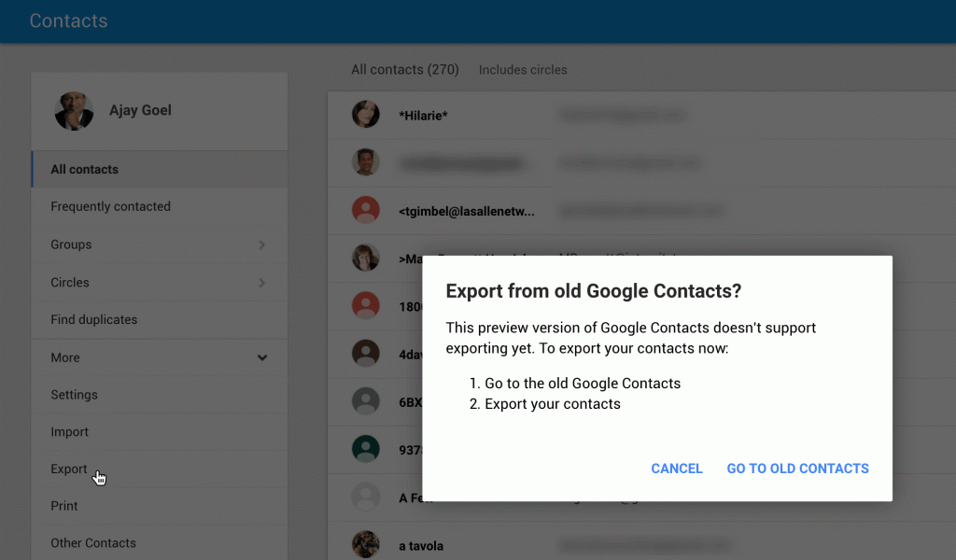Open Find duplicates option
Screen dimensions: 956x560
[x=93, y=319]
